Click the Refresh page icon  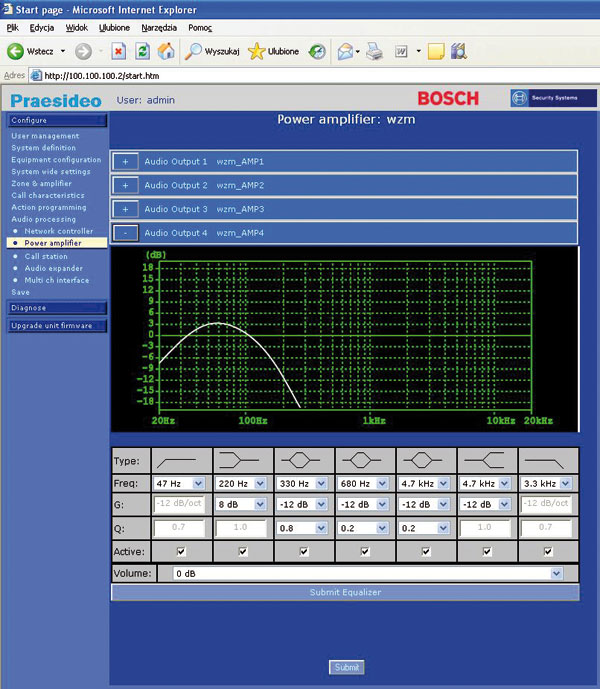pyautogui.click(x=142, y=51)
